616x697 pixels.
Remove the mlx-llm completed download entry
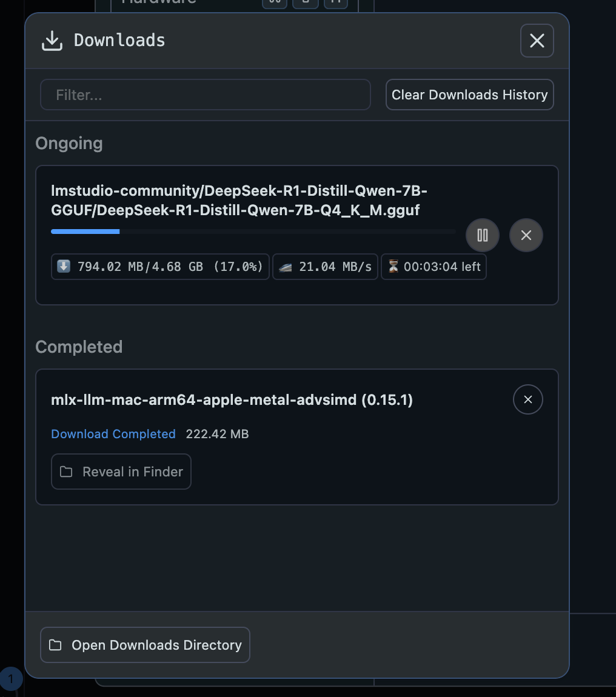527,399
